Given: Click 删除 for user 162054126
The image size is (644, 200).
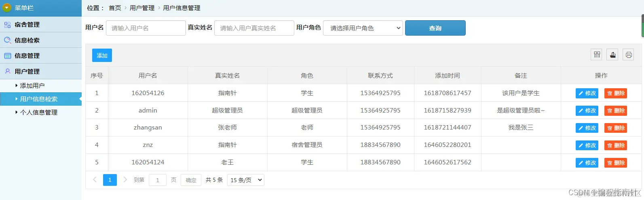Looking at the screenshot, I should tap(616, 93).
